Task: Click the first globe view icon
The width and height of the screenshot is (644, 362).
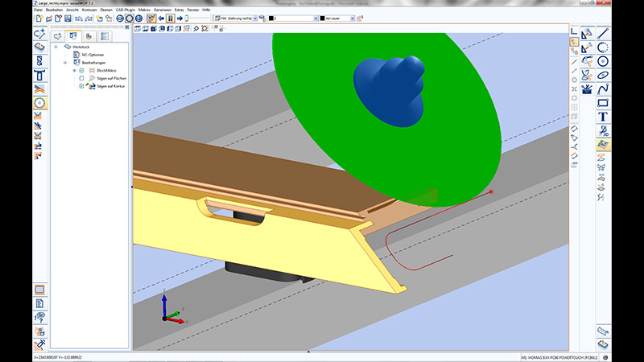Action: 120,19
